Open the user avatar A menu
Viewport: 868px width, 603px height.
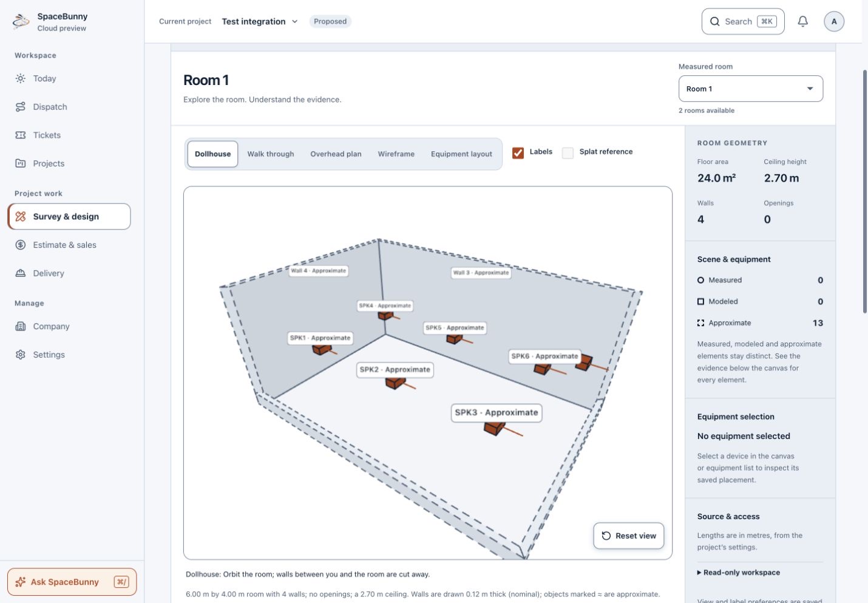(x=834, y=21)
